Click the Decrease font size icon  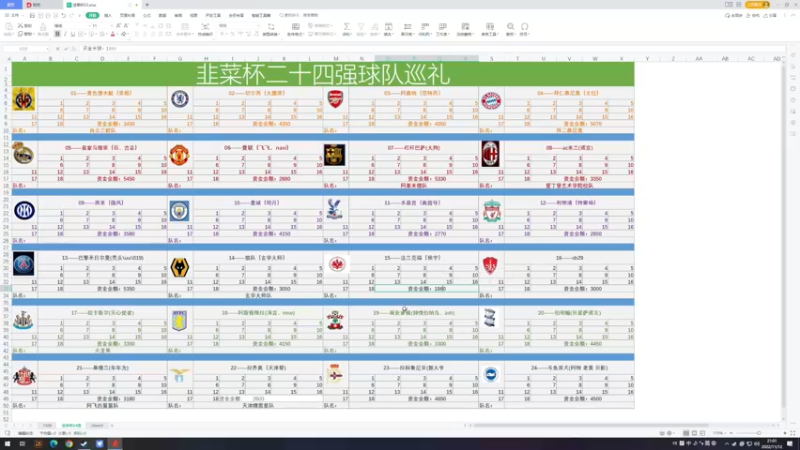point(126,26)
